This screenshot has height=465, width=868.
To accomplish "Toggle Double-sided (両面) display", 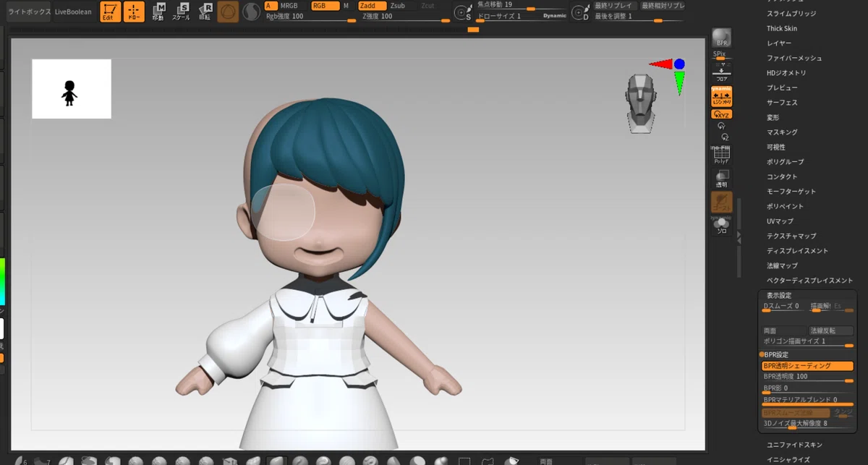I will [784, 330].
